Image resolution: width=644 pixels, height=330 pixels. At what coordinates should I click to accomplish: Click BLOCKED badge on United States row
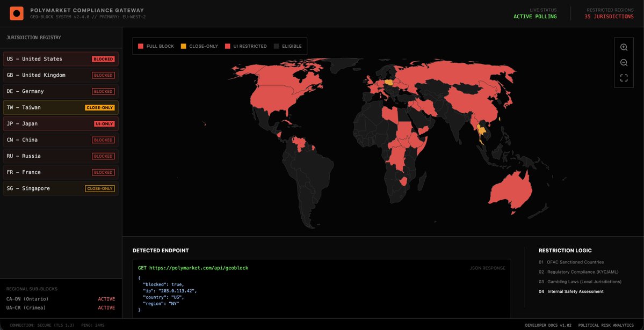(104, 59)
